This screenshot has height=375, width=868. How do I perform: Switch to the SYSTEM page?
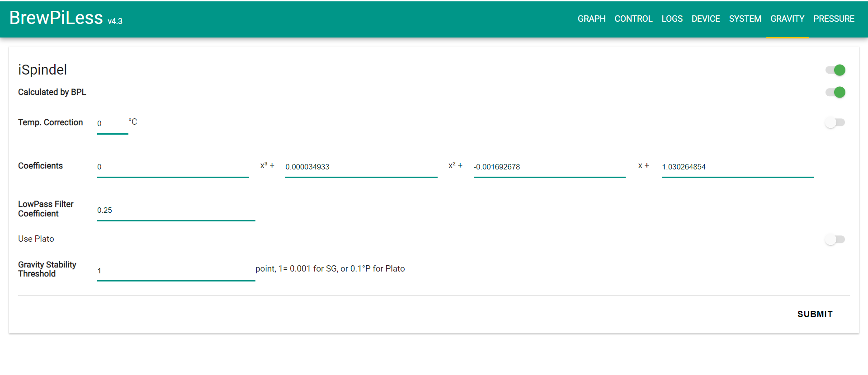click(x=745, y=19)
